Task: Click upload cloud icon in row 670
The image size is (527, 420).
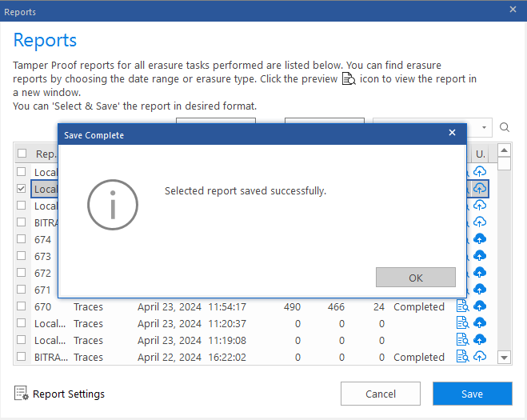Action: tap(480, 306)
